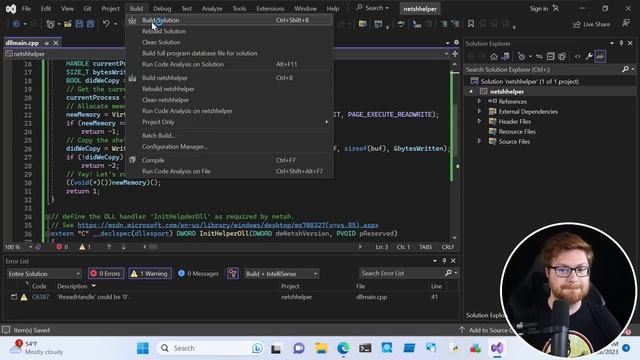Expand Header Files folder
The height and width of the screenshot is (360, 640).
(x=480, y=121)
